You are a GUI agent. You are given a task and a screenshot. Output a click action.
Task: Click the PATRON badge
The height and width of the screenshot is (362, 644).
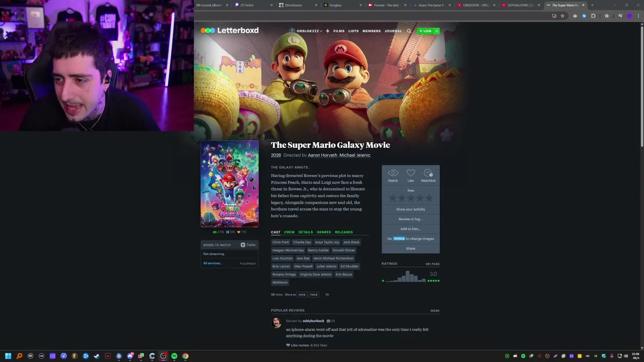399,239
